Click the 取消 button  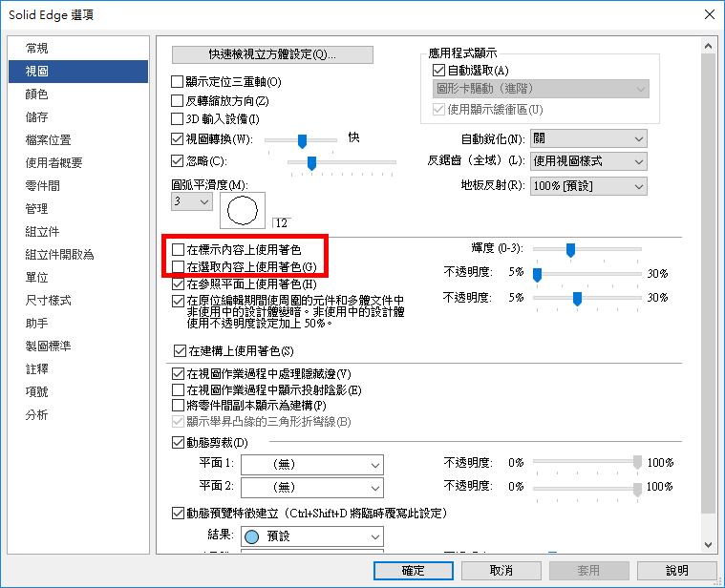[x=501, y=571]
